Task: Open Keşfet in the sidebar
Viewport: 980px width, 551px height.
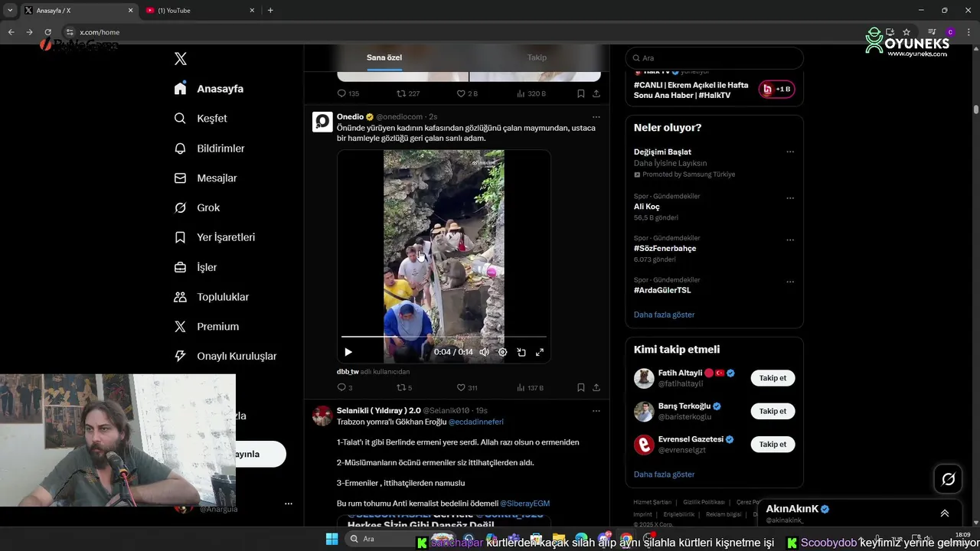Action: [x=201, y=119]
